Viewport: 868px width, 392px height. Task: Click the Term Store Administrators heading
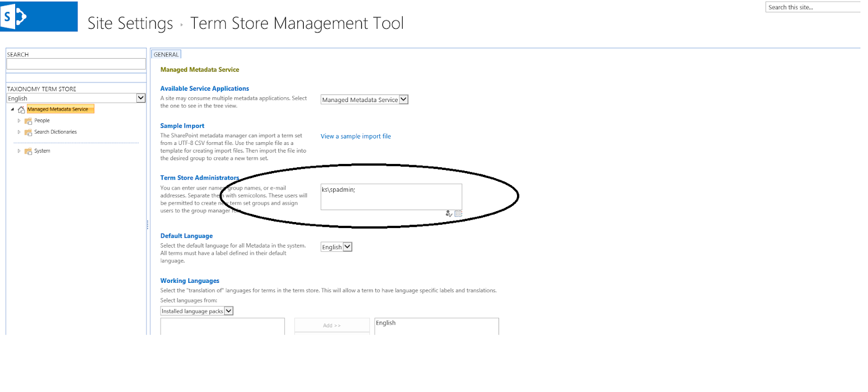pyautogui.click(x=200, y=178)
